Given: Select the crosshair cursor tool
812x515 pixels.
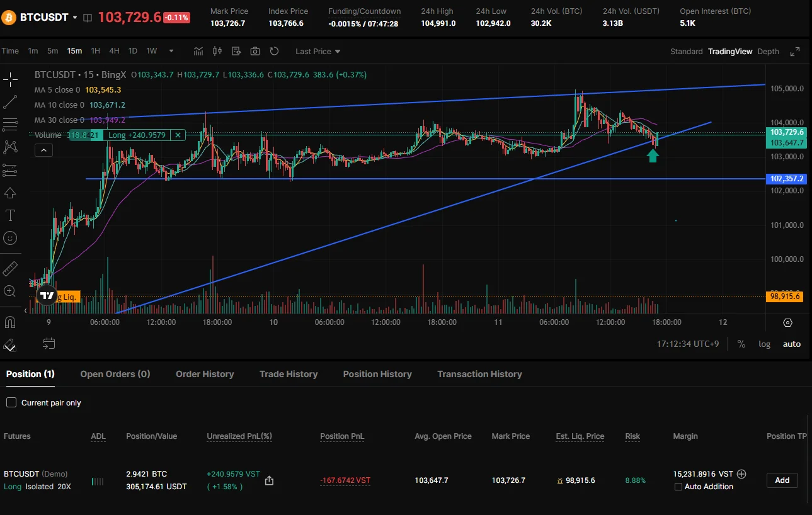Looking at the screenshot, I should (10, 79).
